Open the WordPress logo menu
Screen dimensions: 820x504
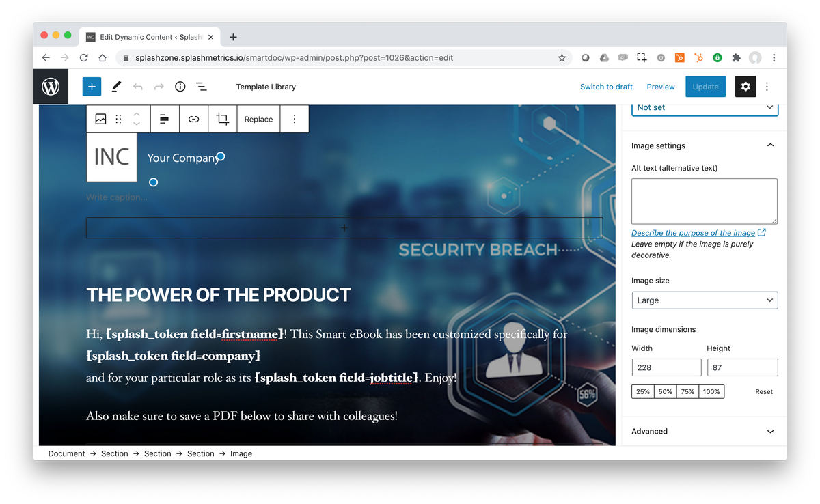[x=51, y=87]
